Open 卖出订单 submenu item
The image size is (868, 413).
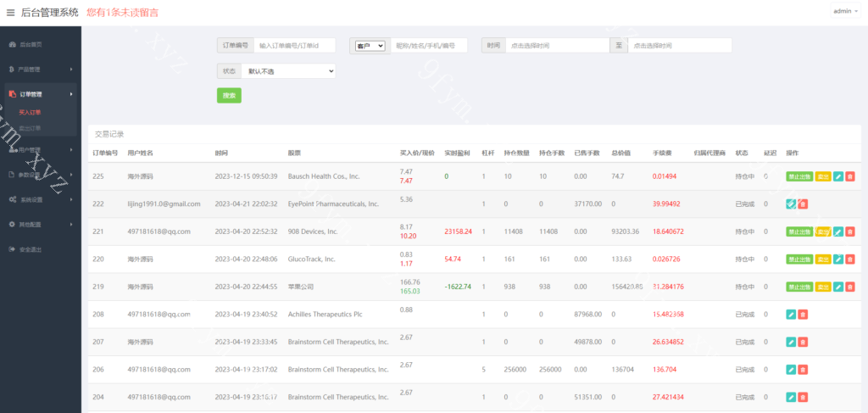click(x=30, y=128)
